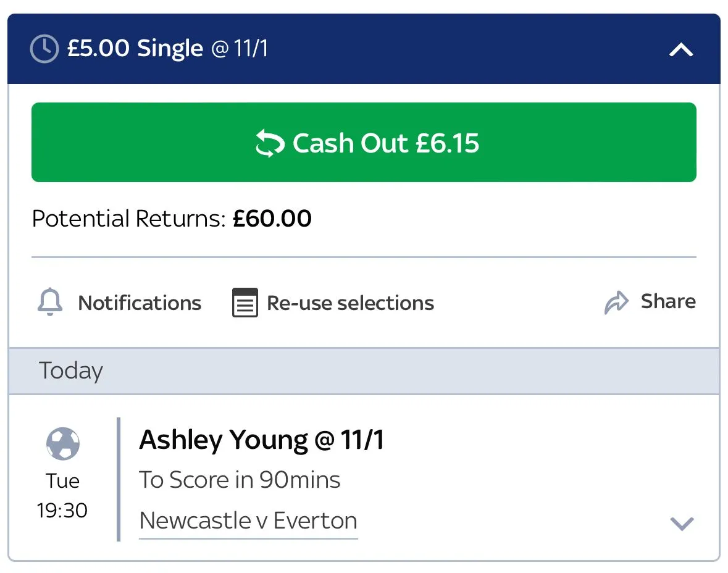Click the Share arrow icon
Image resolution: width=728 pixels, height=573 pixels.
pos(616,303)
